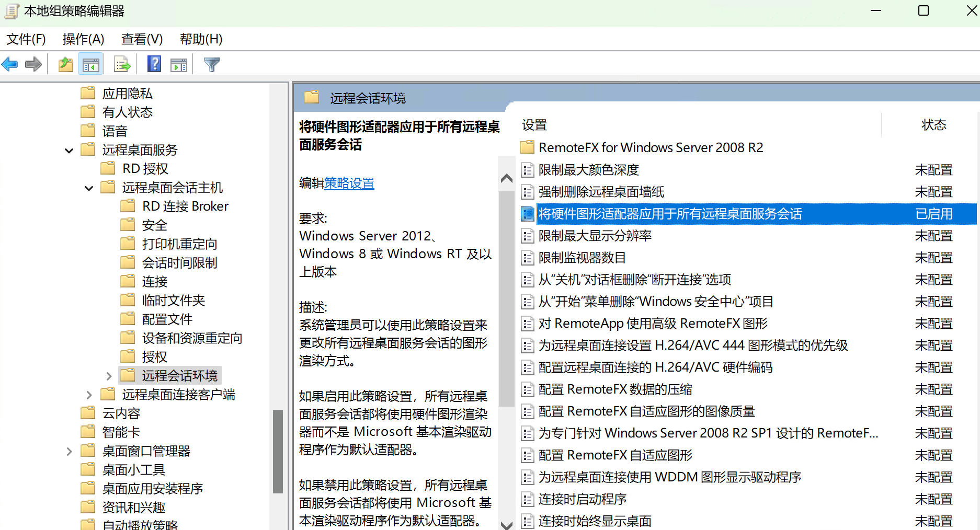The image size is (980, 530).
Task: Open the 查看(V) menu
Action: coord(142,39)
